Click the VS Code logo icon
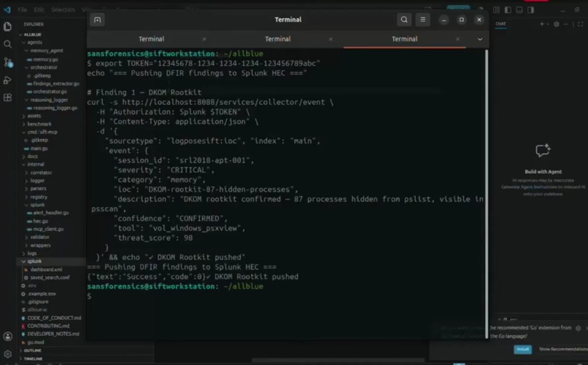Image resolution: width=588 pixels, height=365 pixels. point(7,9)
